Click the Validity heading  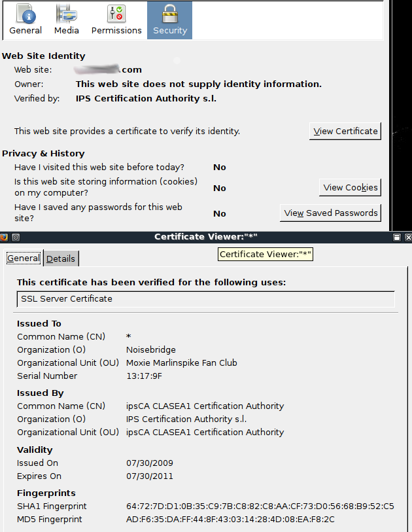point(35,450)
